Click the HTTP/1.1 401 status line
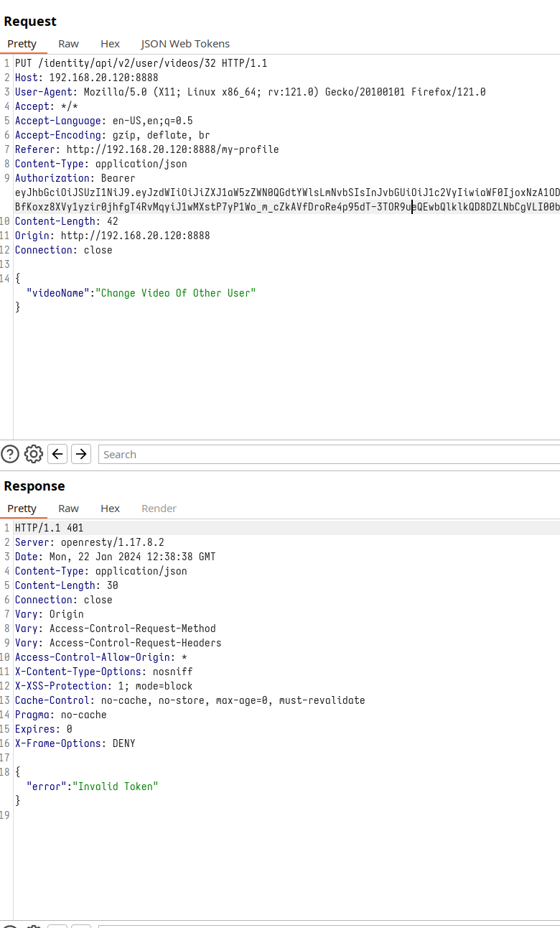The width and height of the screenshot is (560, 928). pos(49,528)
